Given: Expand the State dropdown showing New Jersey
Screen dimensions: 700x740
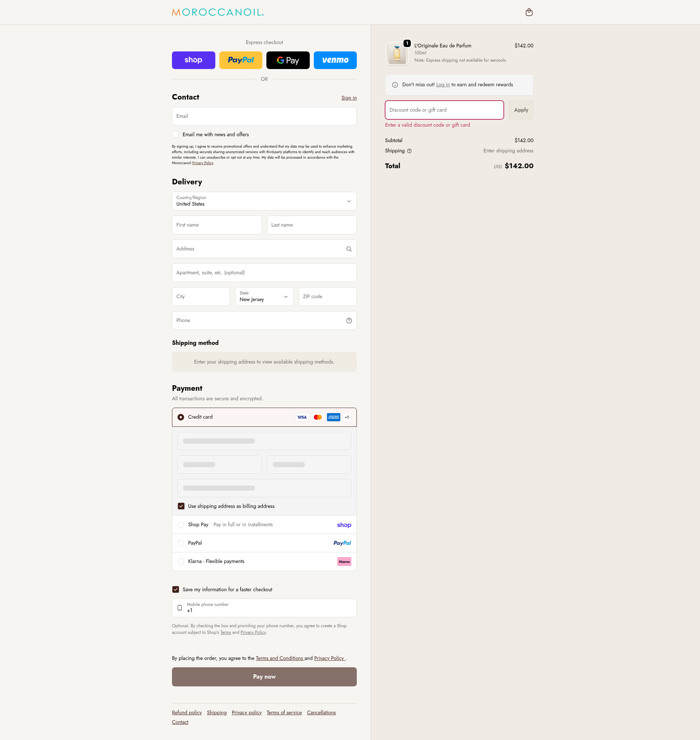Looking at the screenshot, I should (264, 296).
